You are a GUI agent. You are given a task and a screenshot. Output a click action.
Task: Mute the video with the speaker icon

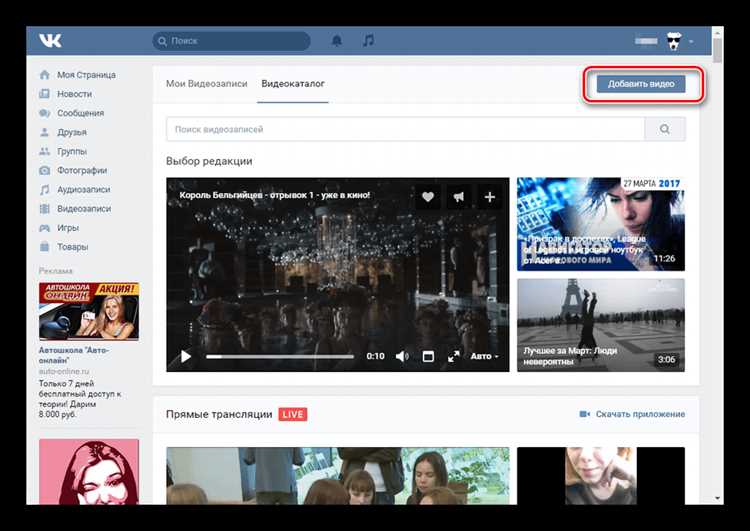(402, 356)
